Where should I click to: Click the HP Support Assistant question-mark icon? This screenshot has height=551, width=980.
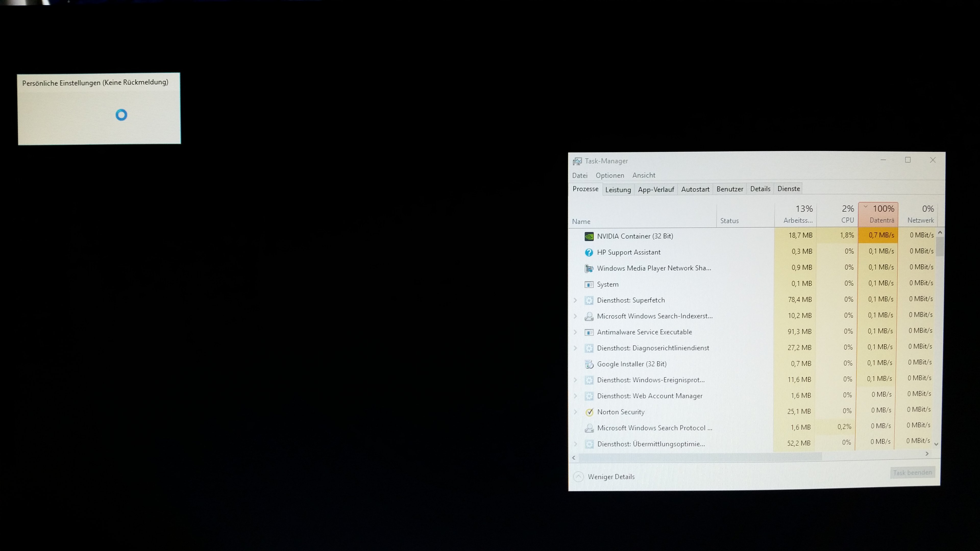coord(589,253)
